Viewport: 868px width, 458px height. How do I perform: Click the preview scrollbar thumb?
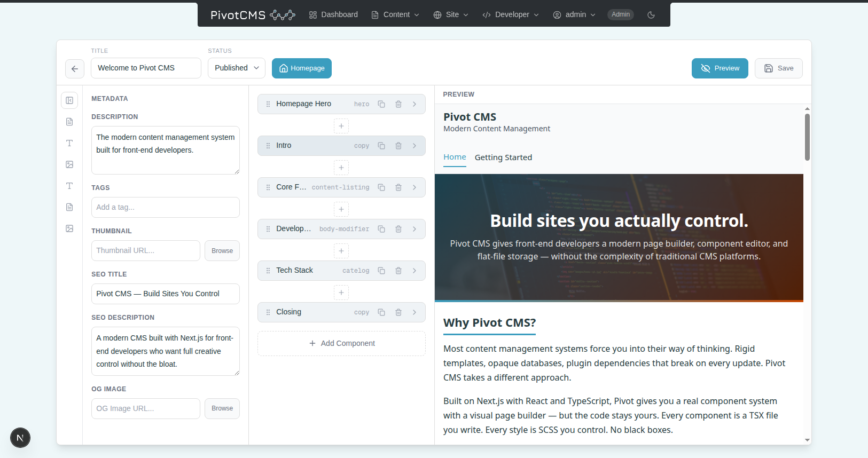click(807, 137)
